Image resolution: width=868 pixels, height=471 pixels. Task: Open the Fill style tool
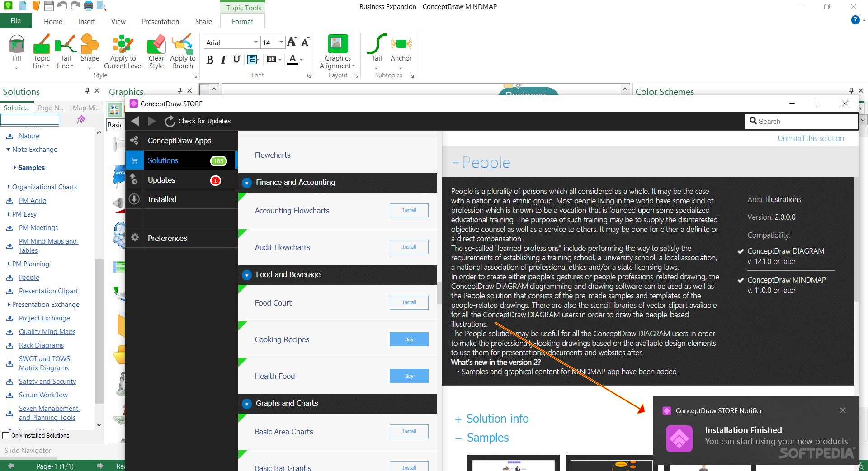17,51
